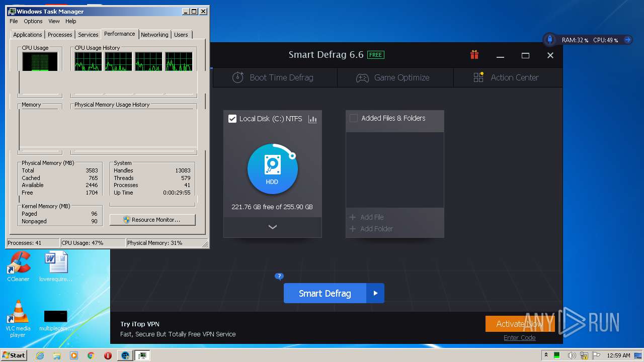
Task: Switch to Processes tab in Task Manager
Action: [x=60, y=35]
